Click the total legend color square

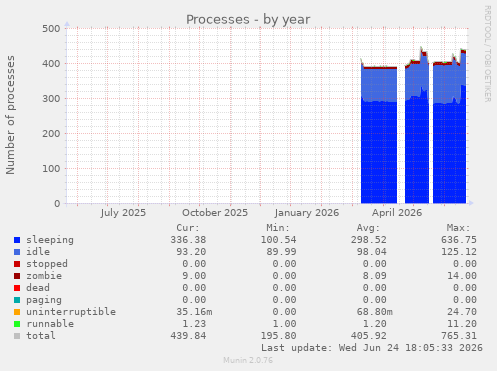coord(17,336)
